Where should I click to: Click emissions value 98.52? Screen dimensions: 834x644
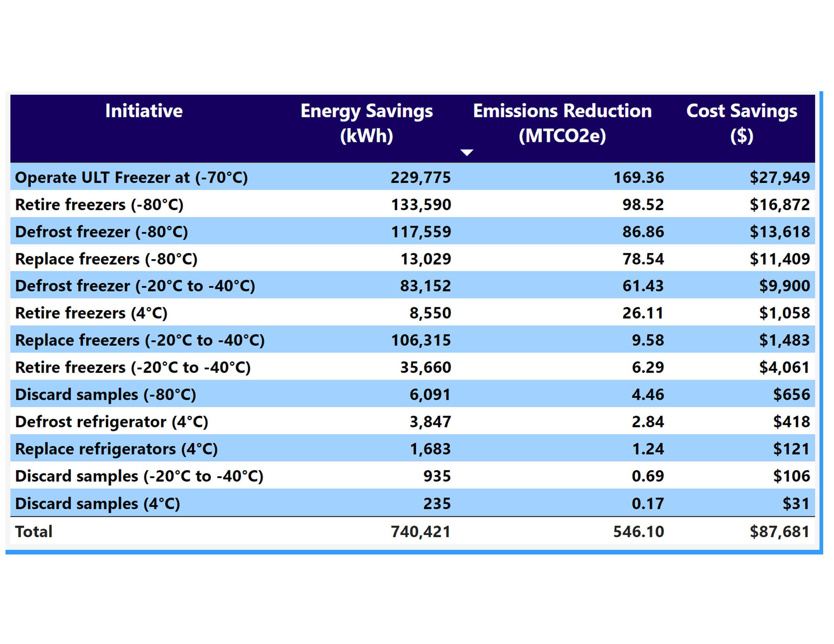pyautogui.click(x=643, y=205)
